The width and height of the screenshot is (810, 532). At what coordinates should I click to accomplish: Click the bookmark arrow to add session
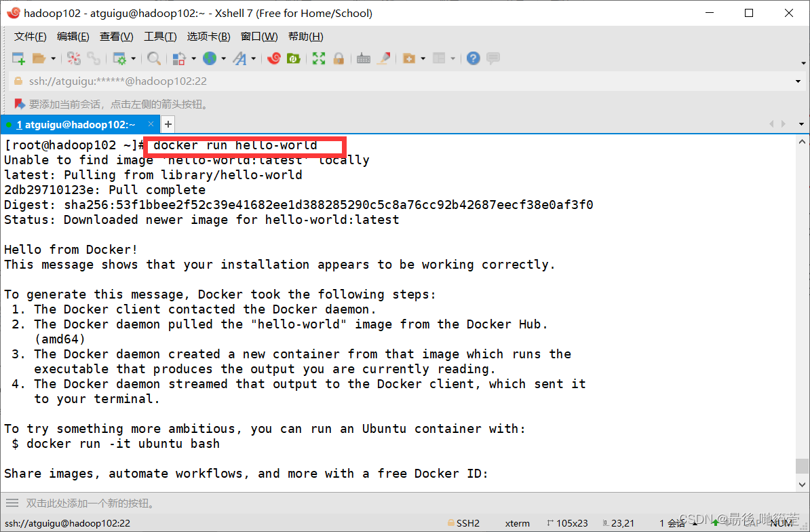click(20, 104)
